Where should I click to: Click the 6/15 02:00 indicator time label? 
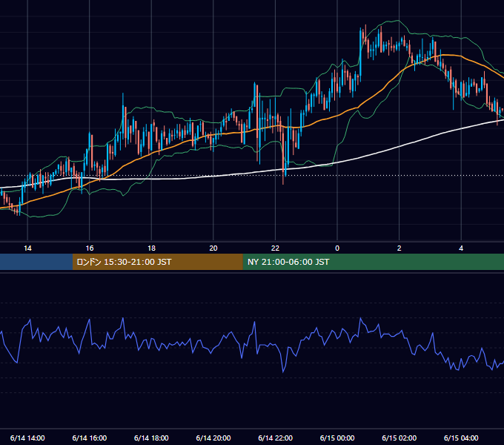(399, 438)
